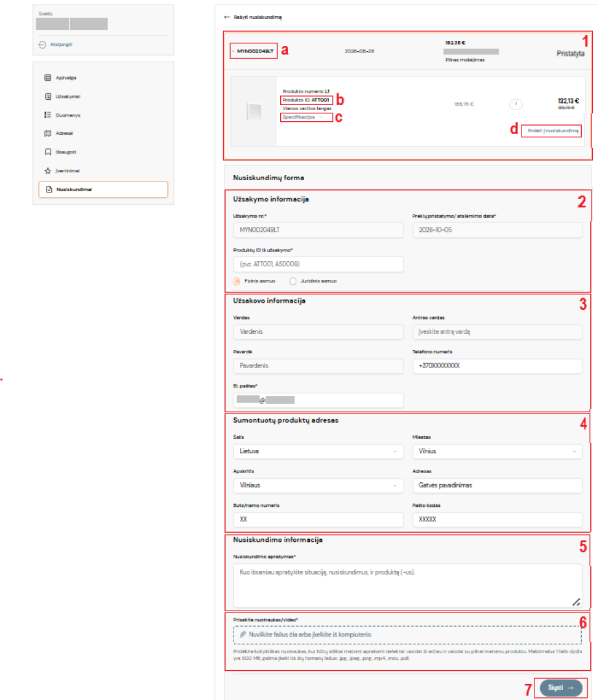
Task: Click Pridėti į nusiskundimą button
Action: click(x=553, y=131)
